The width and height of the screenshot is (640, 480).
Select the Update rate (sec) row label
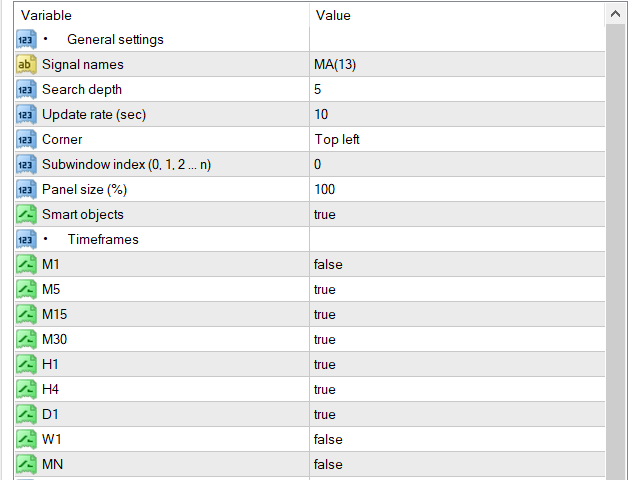coord(94,115)
